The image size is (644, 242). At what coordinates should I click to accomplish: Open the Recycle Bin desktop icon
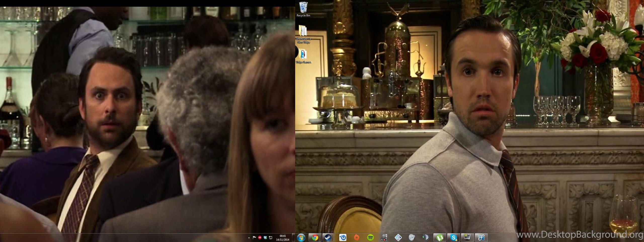tap(303, 9)
